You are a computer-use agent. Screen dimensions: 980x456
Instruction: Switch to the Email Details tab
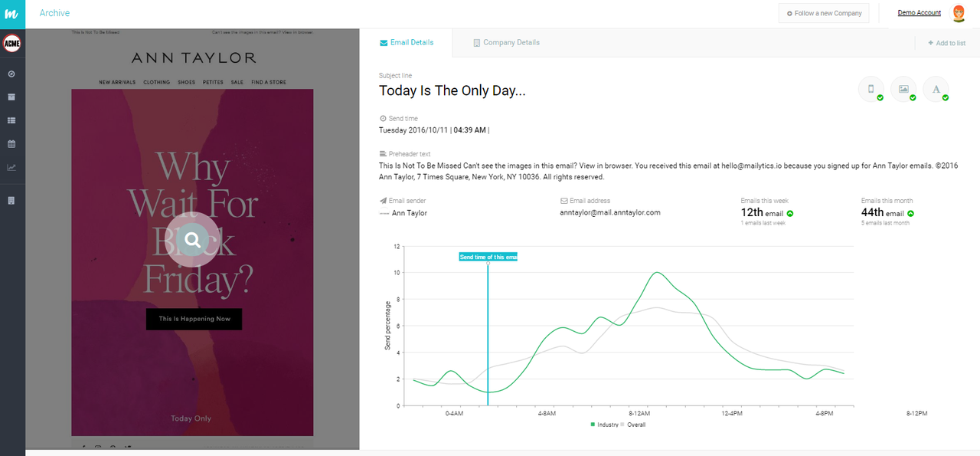[x=407, y=43]
